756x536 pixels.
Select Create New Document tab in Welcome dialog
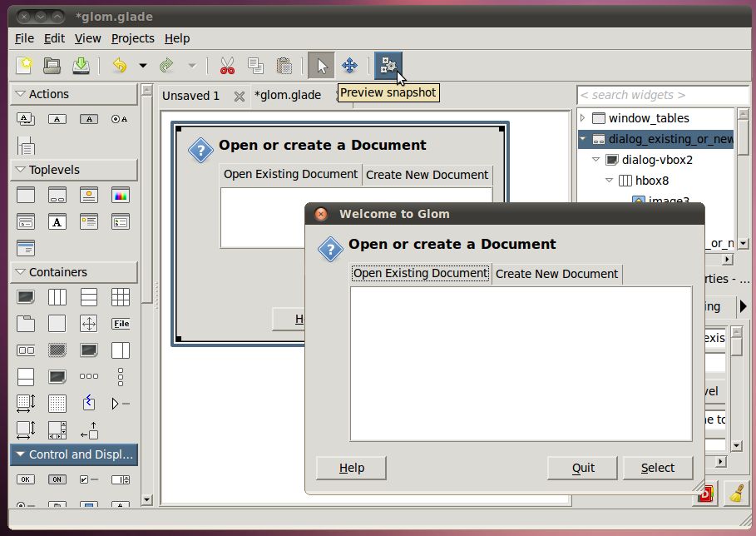[x=556, y=274]
